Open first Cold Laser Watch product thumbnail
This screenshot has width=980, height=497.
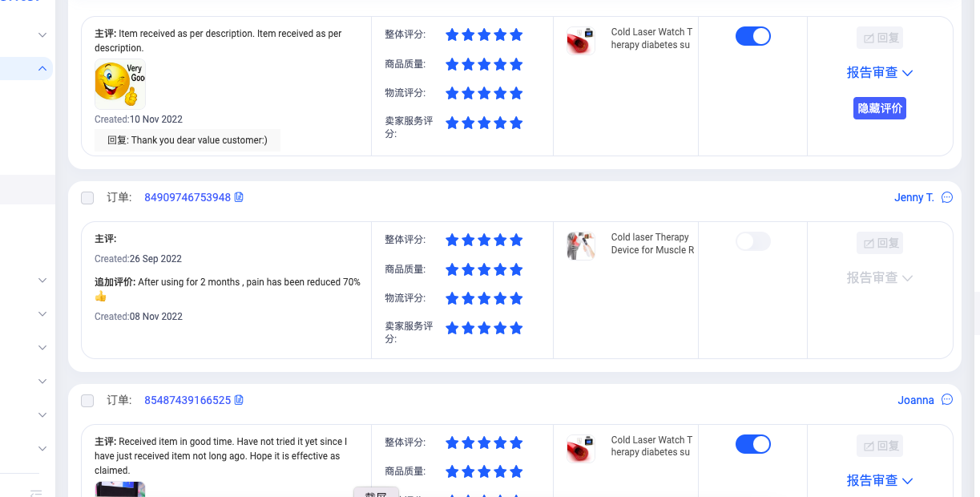pyautogui.click(x=581, y=40)
